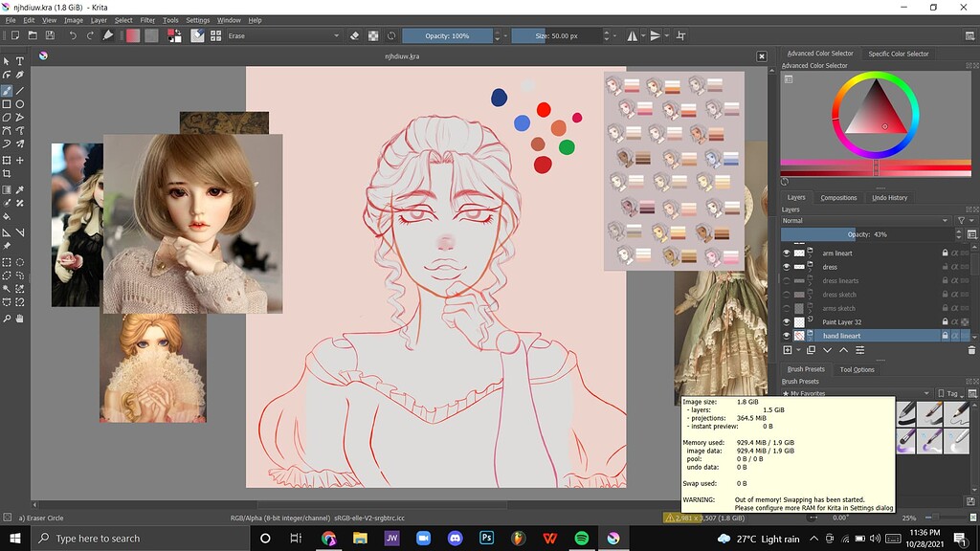The height and width of the screenshot is (551, 980).
Task: Select the Freehand Brush tool
Action: [x=7, y=90]
